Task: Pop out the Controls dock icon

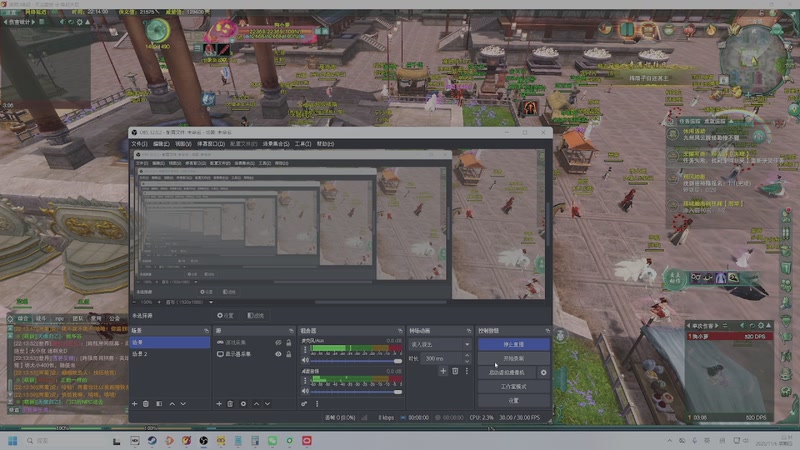Action: tap(547, 331)
